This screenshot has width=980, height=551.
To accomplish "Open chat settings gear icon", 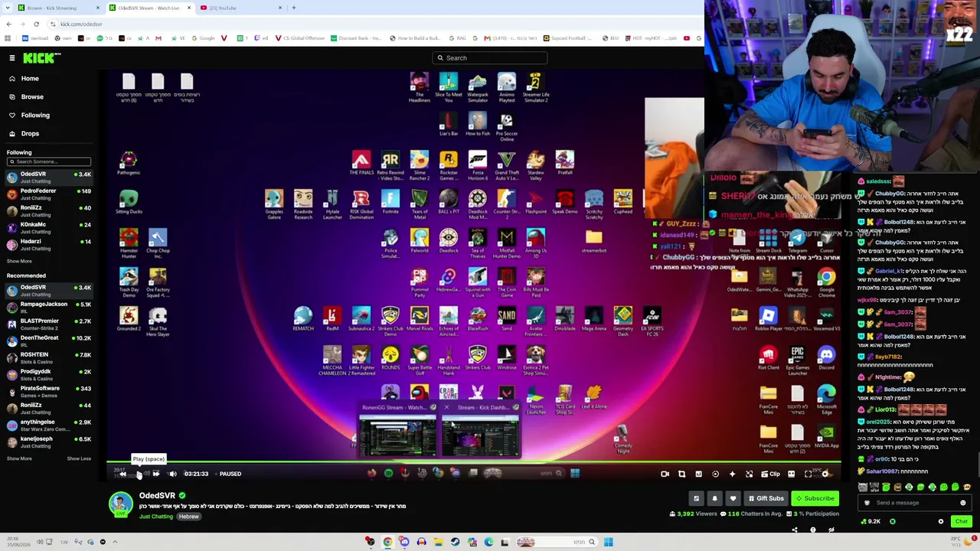I will pos(941,522).
